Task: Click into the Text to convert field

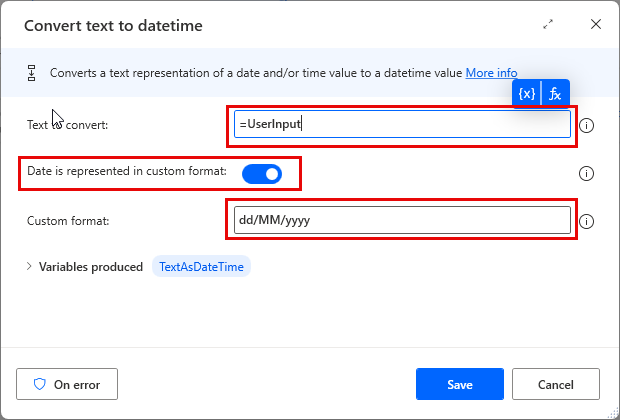Action: [400, 125]
